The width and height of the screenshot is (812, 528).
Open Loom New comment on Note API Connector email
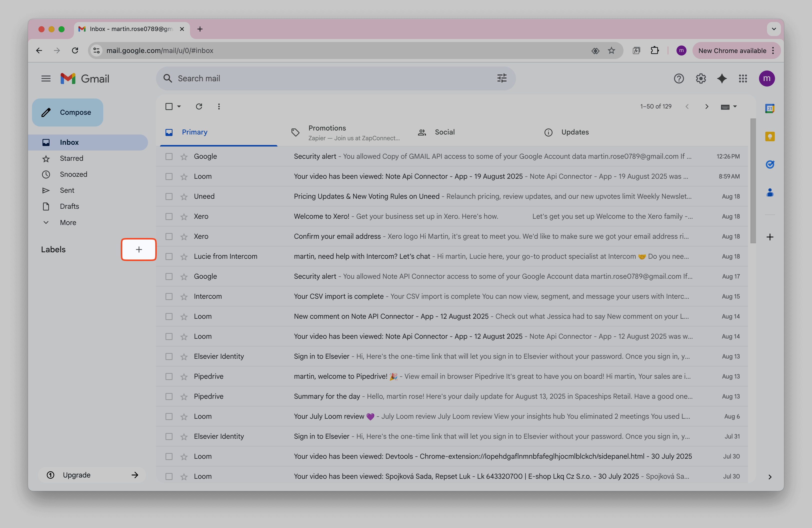[452, 316]
